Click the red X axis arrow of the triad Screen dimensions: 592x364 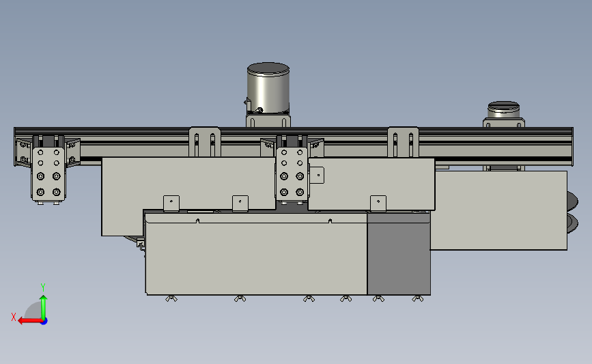(30, 321)
